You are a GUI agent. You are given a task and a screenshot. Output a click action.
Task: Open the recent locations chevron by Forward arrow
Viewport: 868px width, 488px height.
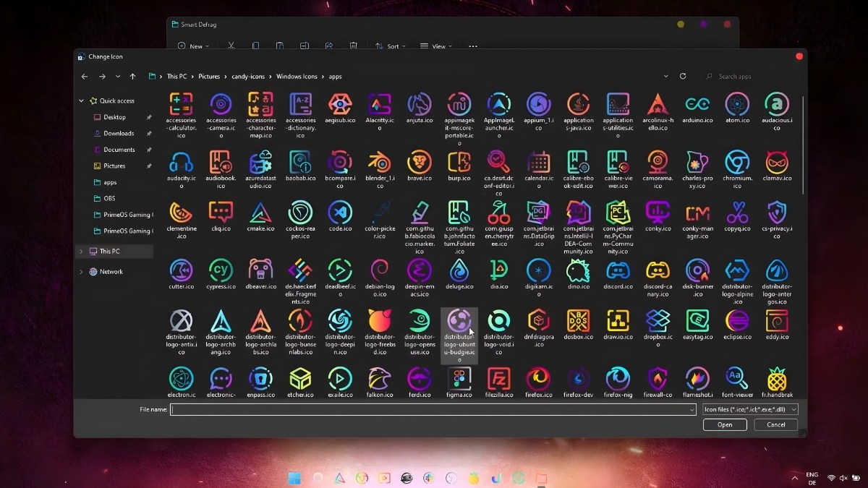point(117,77)
